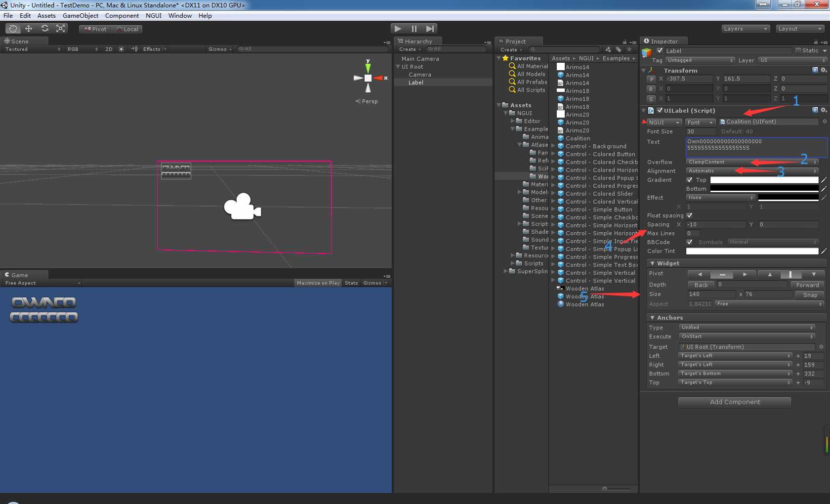Click the Play button

[398, 29]
